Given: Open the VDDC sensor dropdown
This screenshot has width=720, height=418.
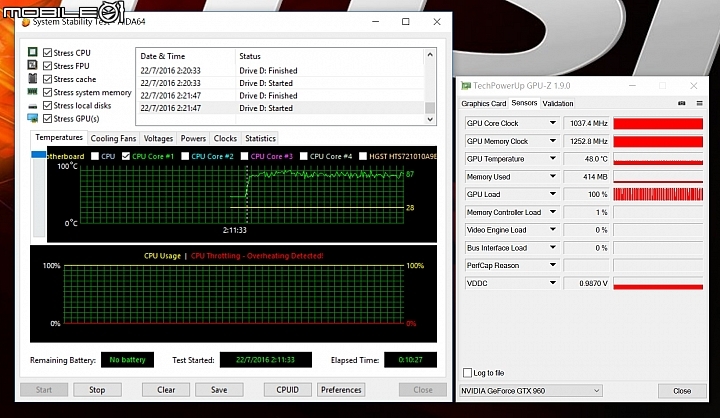Looking at the screenshot, I should coord(553,283).
